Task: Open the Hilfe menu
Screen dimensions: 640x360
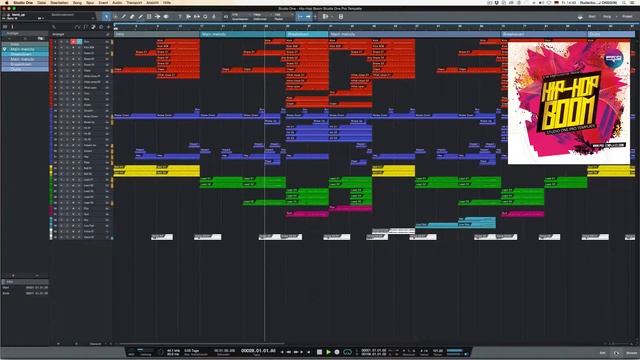Action: pyautogui.click(x=167, y=2)
